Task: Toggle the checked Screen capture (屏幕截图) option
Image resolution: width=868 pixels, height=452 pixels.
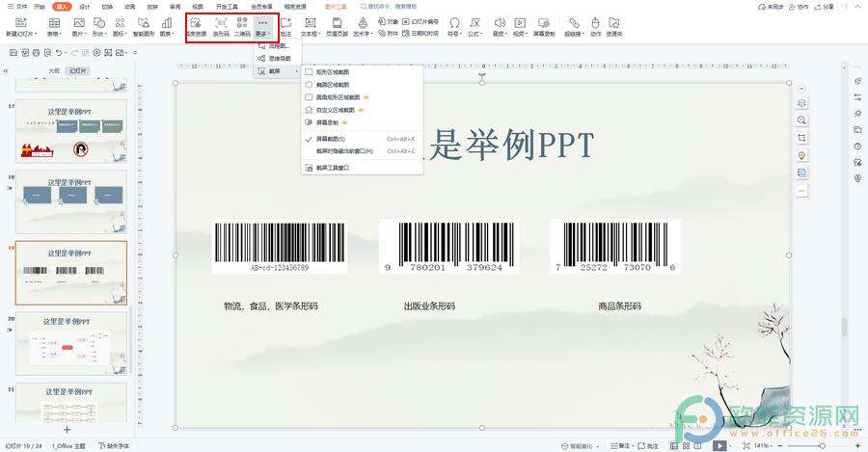Action: [362, 139]
